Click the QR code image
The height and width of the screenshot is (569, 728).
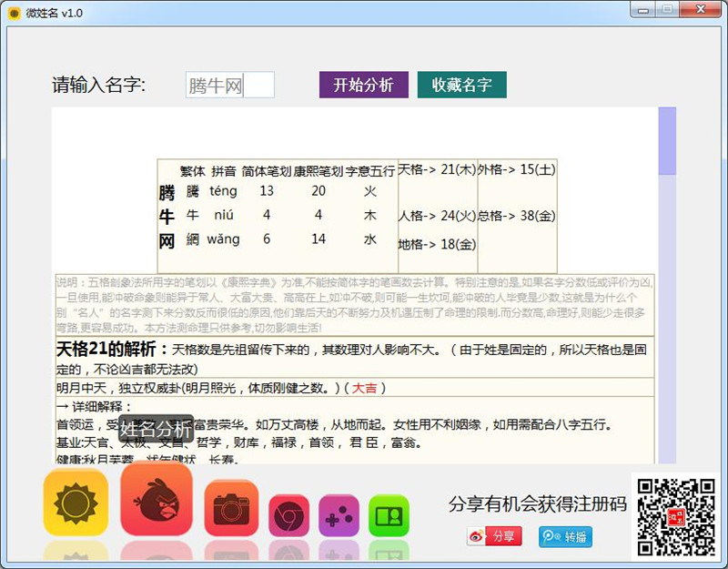675,515
